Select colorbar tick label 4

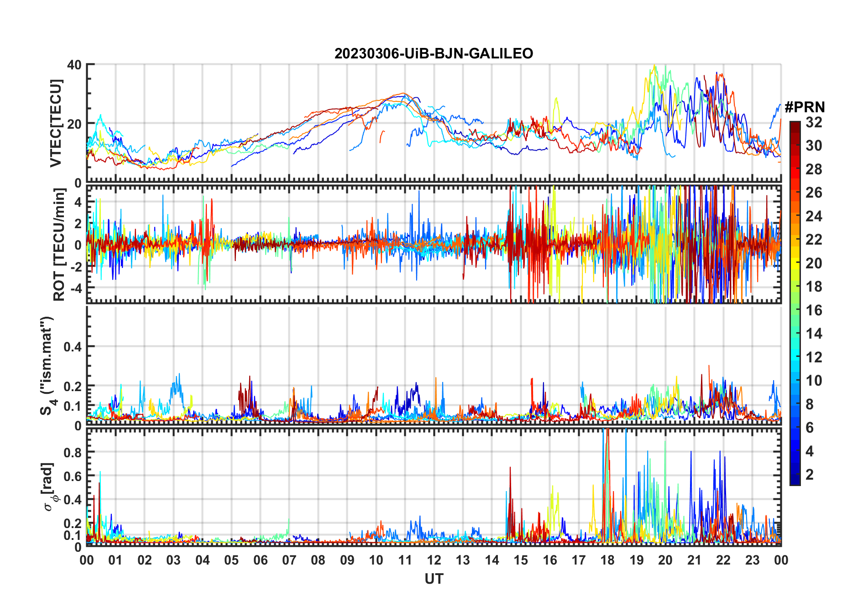click(x=810, y=451)
